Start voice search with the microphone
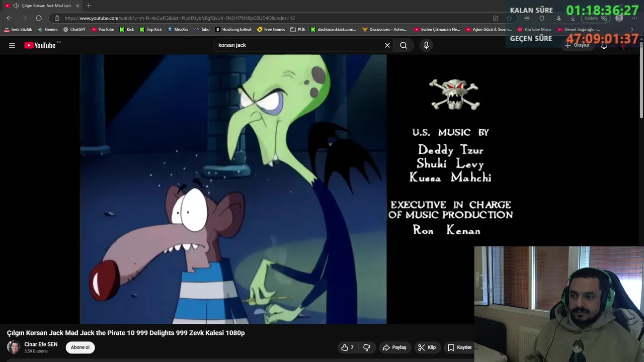 click(x=426, y=45)
